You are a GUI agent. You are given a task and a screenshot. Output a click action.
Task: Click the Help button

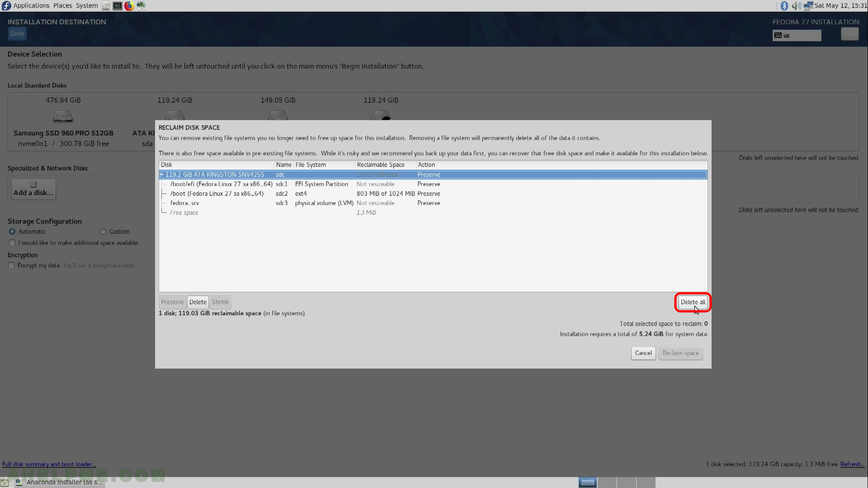pyautogui.click(x=849, y=33)
